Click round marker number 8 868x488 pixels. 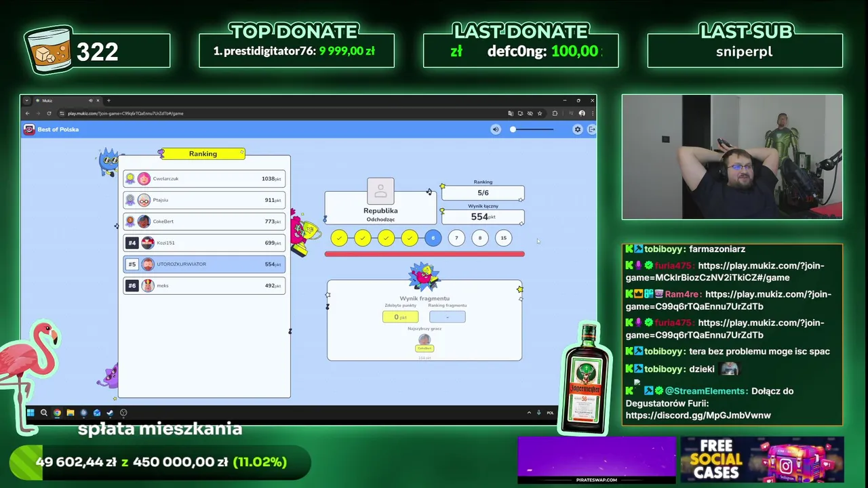480,238
